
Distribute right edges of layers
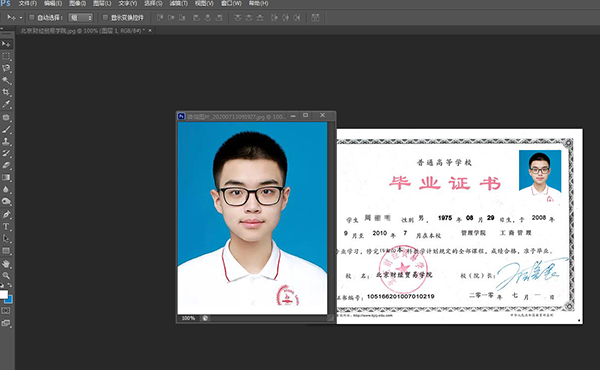coord(297,18)
